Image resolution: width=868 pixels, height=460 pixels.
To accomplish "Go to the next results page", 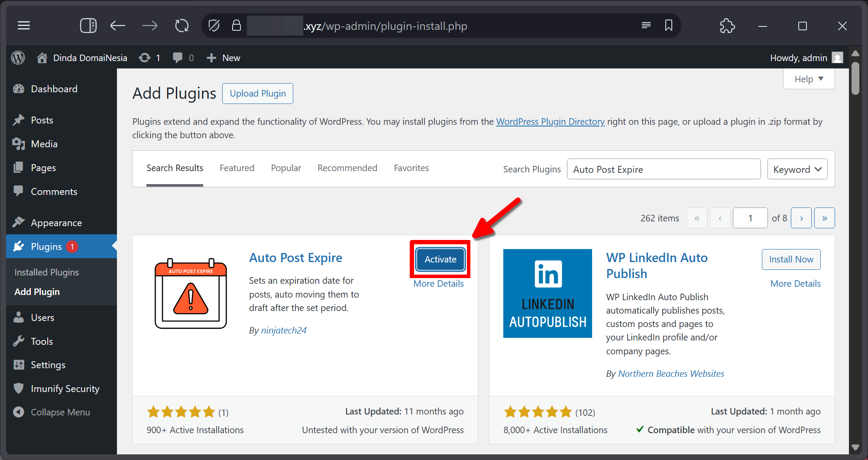I will click(x=801, y=218).
